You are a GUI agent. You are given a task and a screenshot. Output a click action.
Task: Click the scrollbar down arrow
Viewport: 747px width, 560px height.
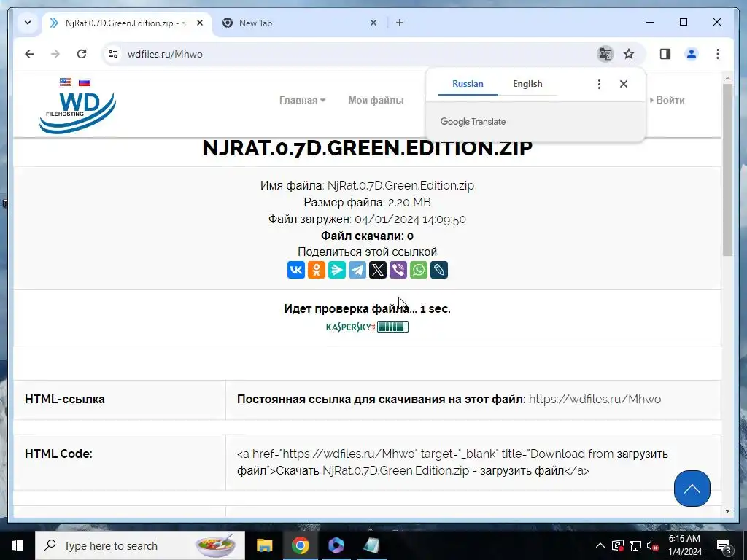point(727,511)
